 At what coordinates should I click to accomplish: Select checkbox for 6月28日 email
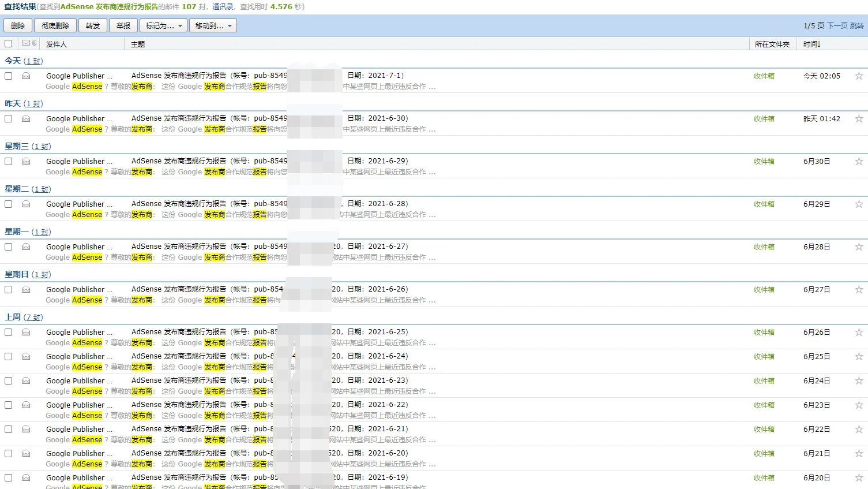coord(8,247)
